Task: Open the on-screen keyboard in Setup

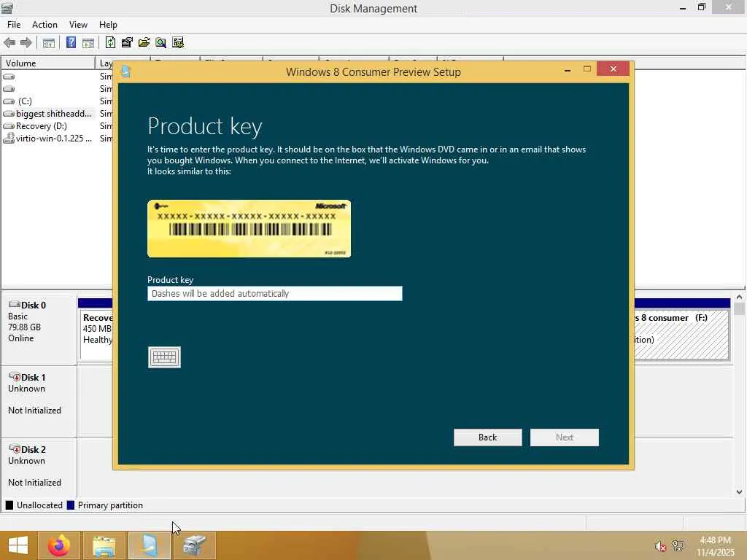Action: [164, 357]
